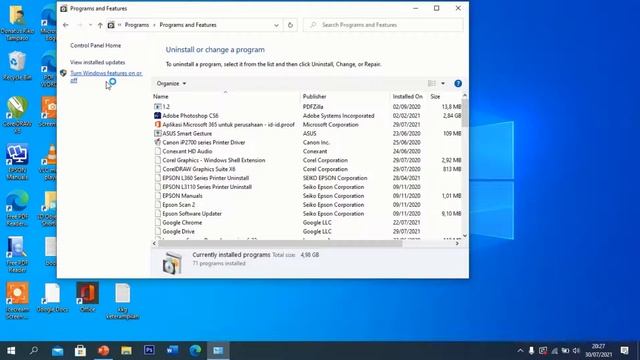Open Turn Windows features on or off
640x360 pixels.
click(x=106, y=77)
